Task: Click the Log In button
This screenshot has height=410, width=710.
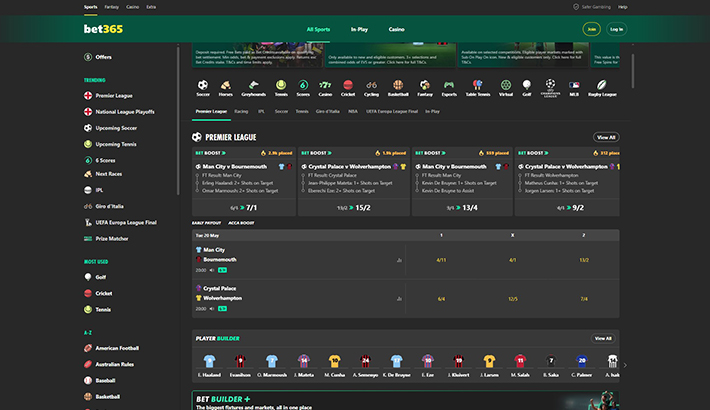Action: 616,29
